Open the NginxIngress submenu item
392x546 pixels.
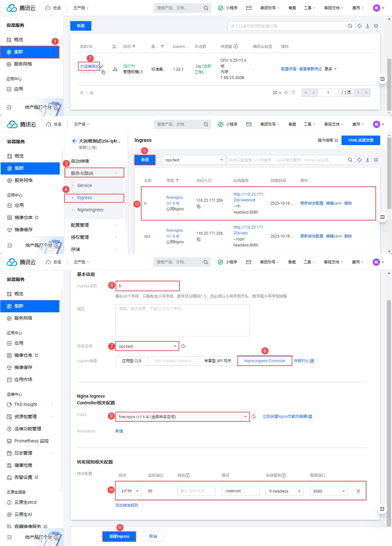(x=90, y=210)
